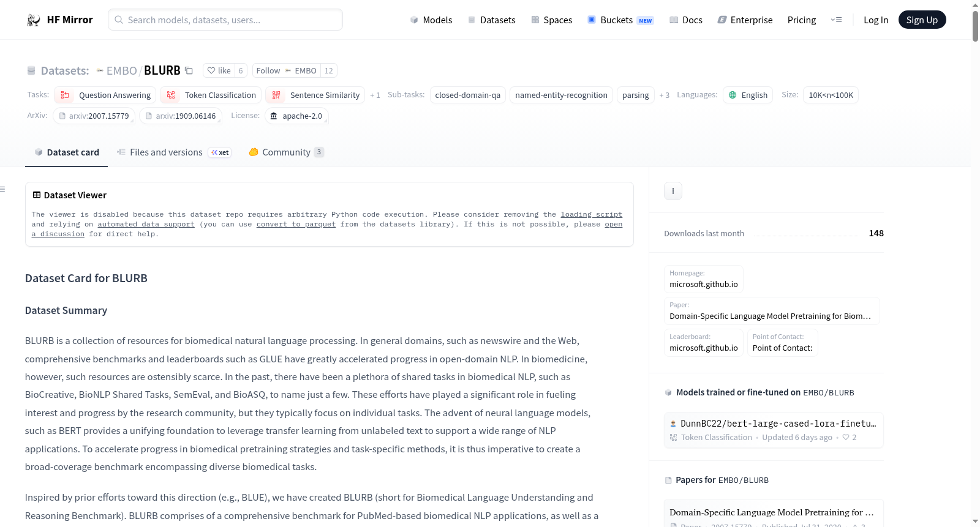Open arxiv:1909.06146 tag
Screen dimensions: 980x527
pos(181,116)
